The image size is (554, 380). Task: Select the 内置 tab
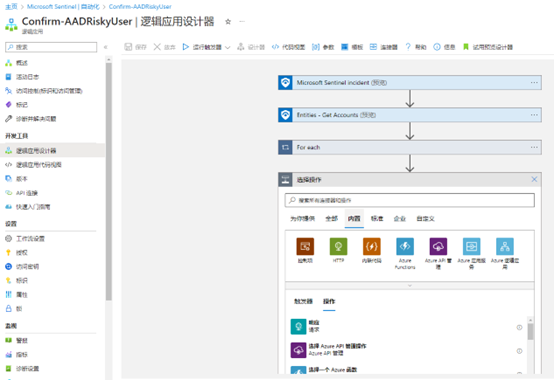tap(354, 219)
